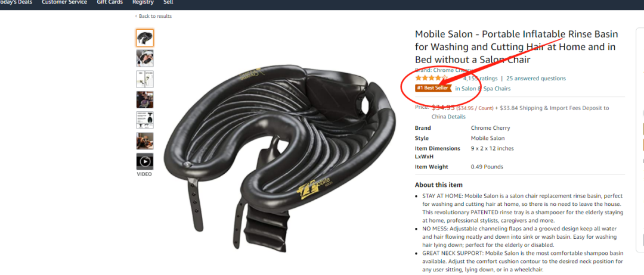Go to Gift Cards page
644x275 pixels.
[110, 2]
